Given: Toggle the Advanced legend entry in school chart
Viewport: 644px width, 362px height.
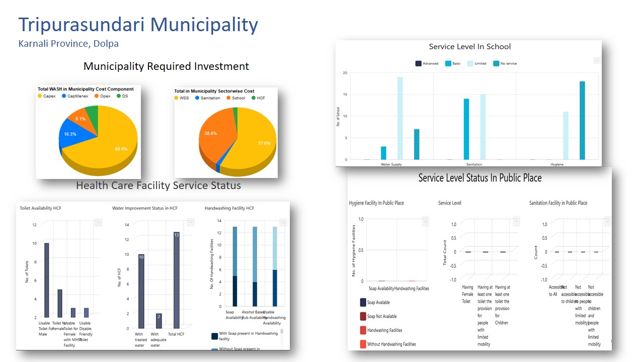Looking at the screenshot, I should (x=427, y=63).
